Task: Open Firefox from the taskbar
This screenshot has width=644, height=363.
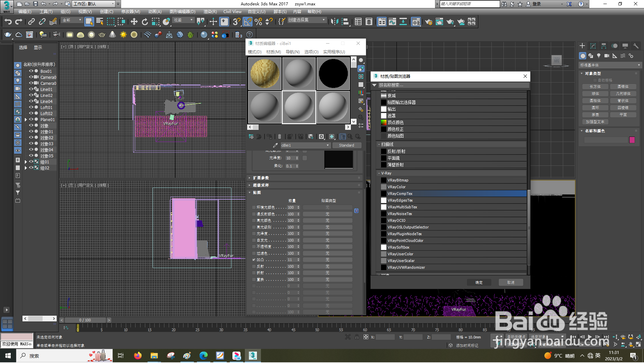Action: [138, 356]
